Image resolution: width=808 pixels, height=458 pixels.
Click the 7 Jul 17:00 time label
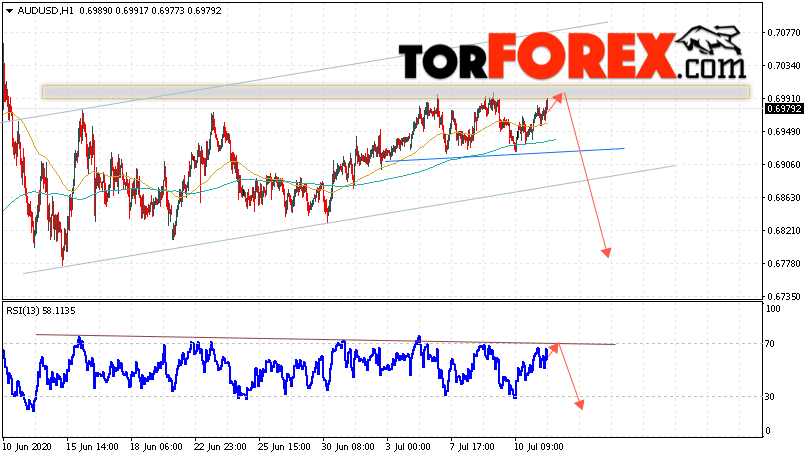pos(472,447)
